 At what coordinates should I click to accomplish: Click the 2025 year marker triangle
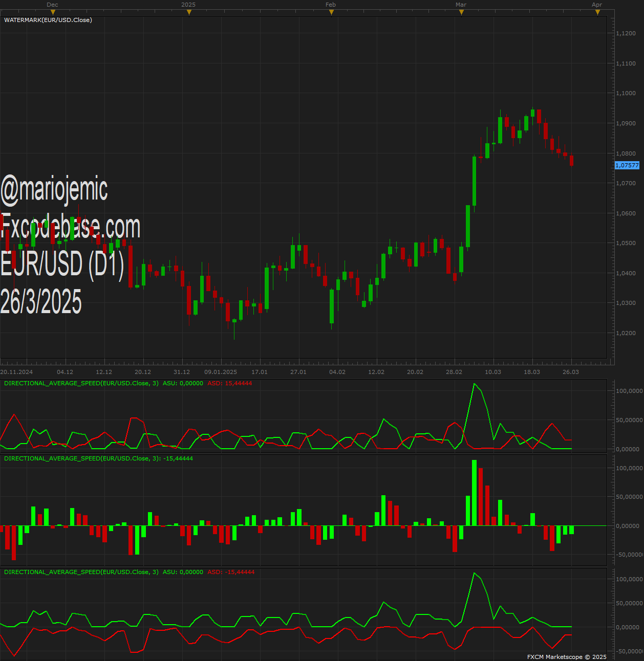pyautogui.click(x=189, y=13)
